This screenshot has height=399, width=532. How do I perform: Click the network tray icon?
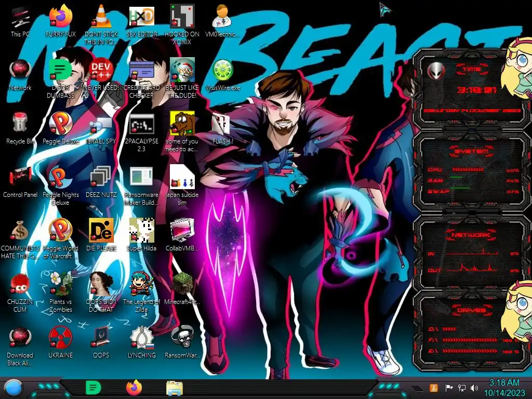(x=461, y=388)
